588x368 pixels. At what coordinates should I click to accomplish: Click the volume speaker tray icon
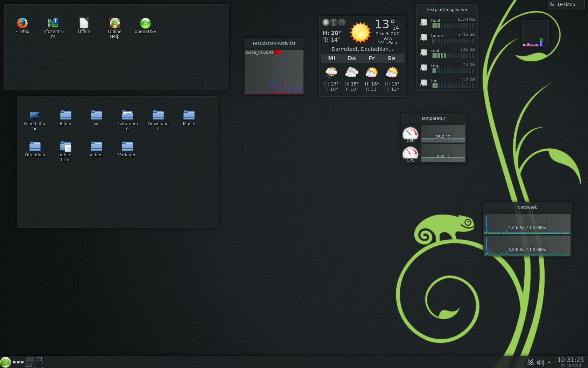[x=540, y=362]
